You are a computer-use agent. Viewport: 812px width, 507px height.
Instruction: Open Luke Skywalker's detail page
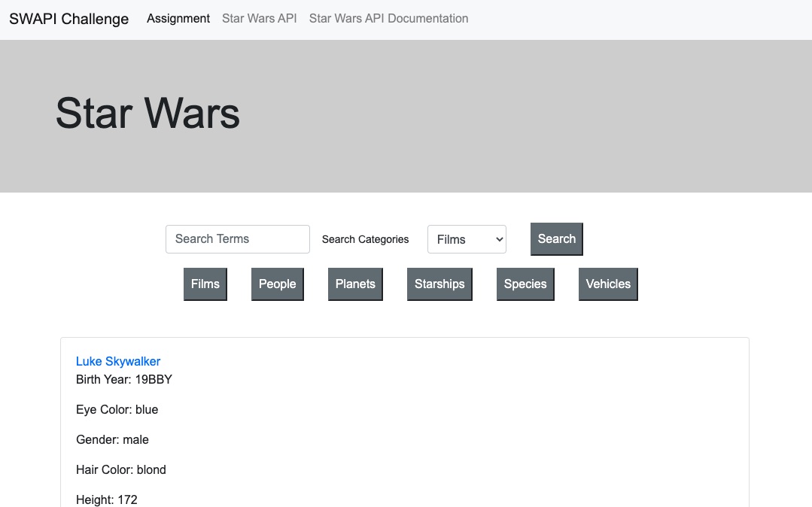(x=117, y=361)
